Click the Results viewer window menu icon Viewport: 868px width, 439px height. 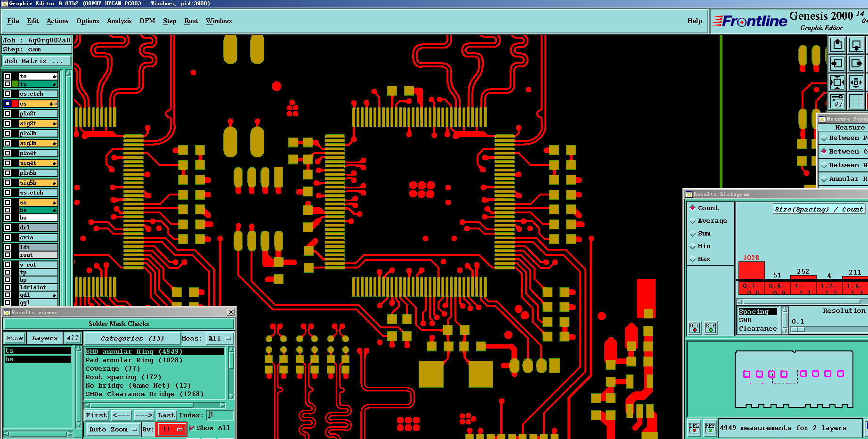7,312
